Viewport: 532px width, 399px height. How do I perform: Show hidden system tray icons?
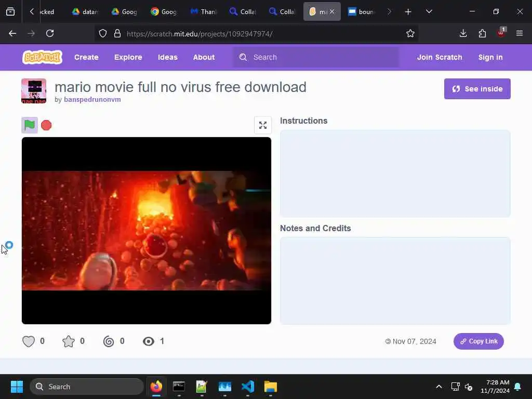click(x=438, y=387)
